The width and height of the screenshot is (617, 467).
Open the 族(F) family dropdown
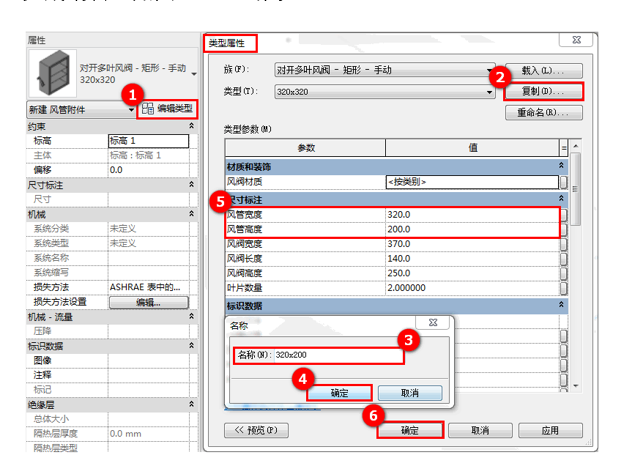[384, 70]
